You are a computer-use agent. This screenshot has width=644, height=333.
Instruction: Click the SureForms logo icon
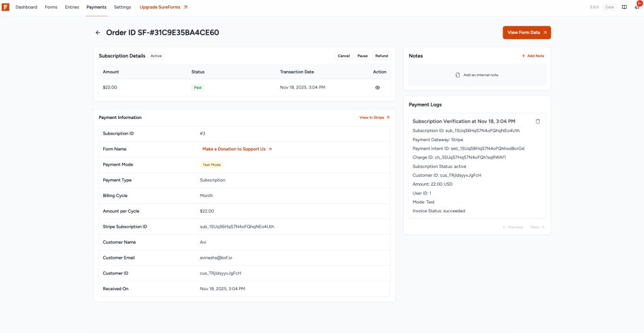pos(6,7)
